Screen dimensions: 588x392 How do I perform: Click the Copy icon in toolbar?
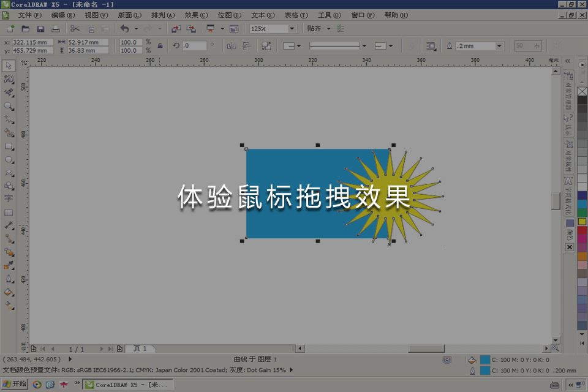tap(91, 29)
